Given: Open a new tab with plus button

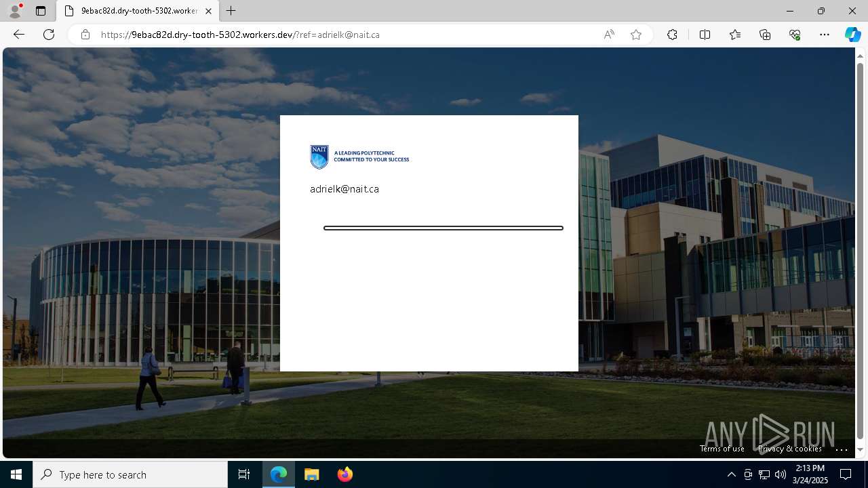Looking at the screenshot, I should click(x=231, y=11).
